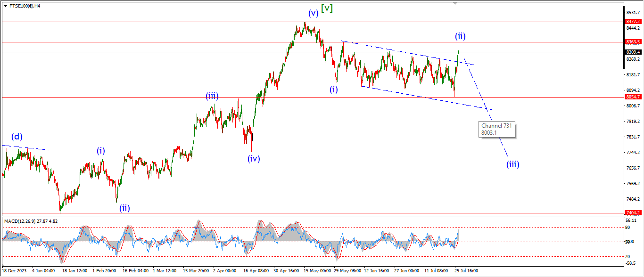Select the (iii) label at bottom right
This screenshot has height=277, width=644.
pyautogui.click(x=513, y=164)
